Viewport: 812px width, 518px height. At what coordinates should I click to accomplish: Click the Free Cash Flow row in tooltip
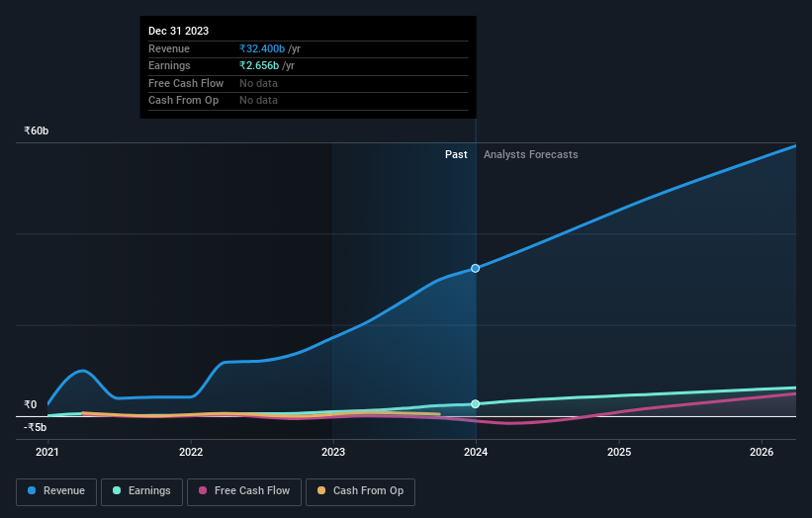click(x=309, y=83)
